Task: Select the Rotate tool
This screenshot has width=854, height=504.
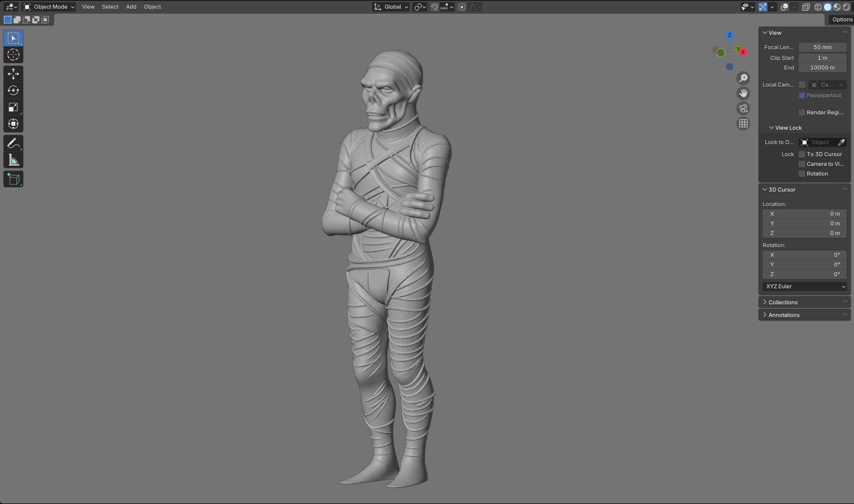Action: pos(13,90)
